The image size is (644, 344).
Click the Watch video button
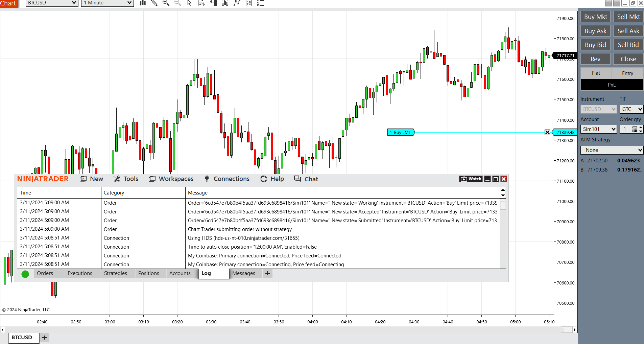coord(471,179)
